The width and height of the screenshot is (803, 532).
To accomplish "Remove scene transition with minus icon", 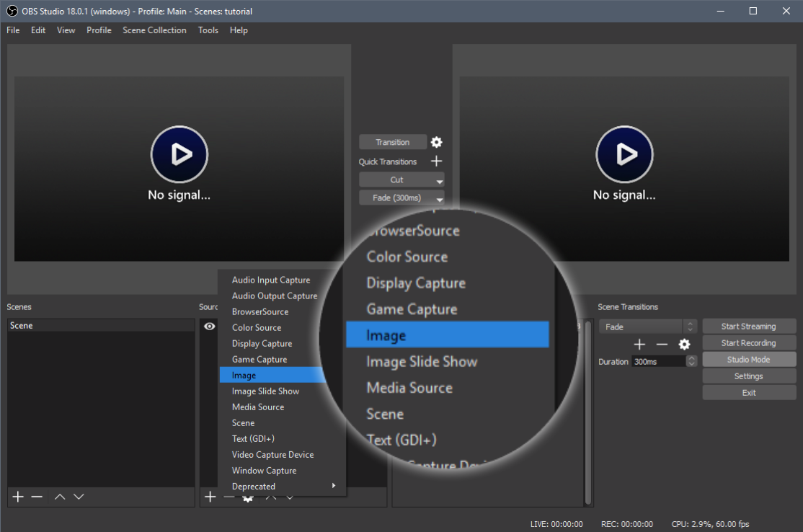I will (662, 344).
